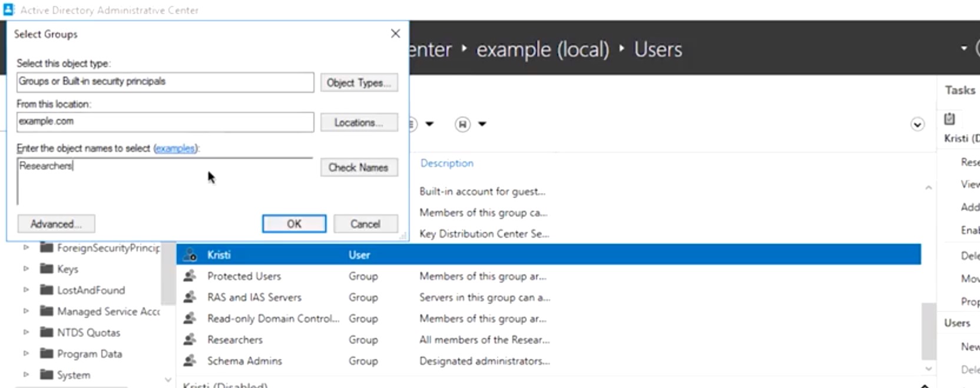The image size is (980, 388).
Task: Click the Schema Admins group icon
Action: tap(190, 361)
